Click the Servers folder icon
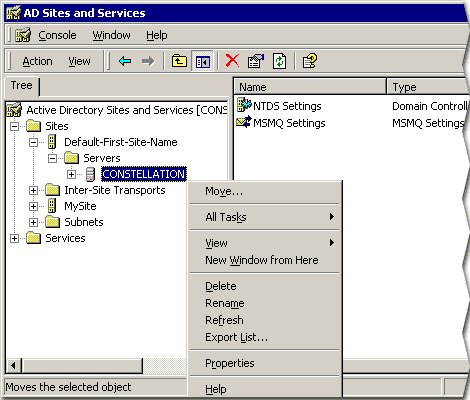This screenshot has height=400, width=470. 71,158
